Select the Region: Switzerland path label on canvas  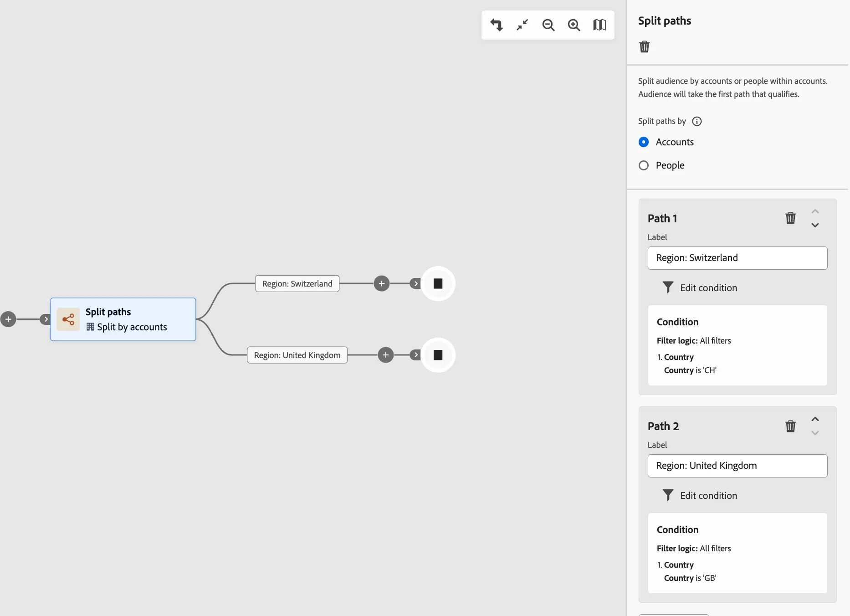point(297,283)
